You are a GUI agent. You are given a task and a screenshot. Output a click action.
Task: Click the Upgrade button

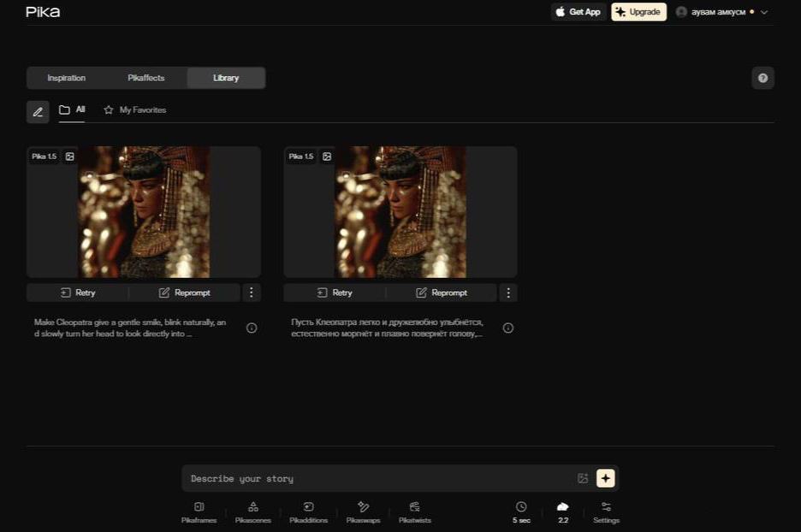(638, 12)
